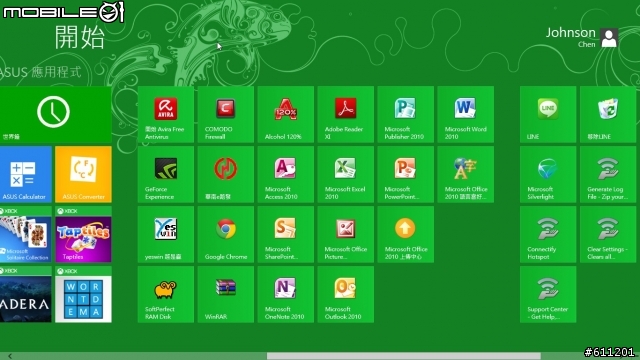Launch Microsoft Access 2010
The image size is (640, 360).
[286, 174]
